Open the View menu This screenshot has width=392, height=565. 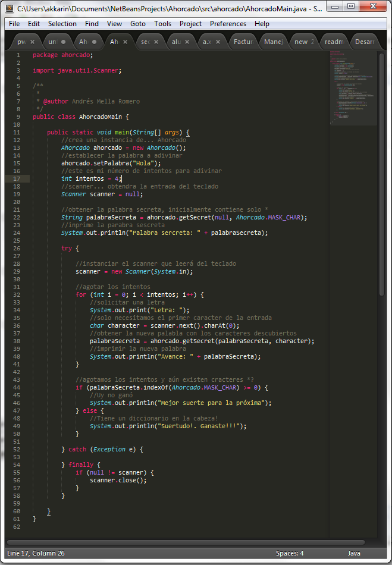click(115, 24)
